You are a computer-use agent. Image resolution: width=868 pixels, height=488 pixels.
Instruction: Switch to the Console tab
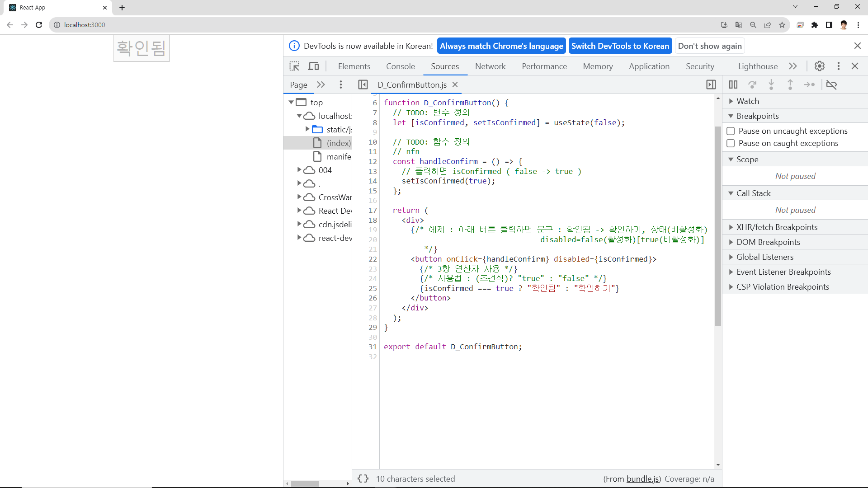[x=400, y=66]
